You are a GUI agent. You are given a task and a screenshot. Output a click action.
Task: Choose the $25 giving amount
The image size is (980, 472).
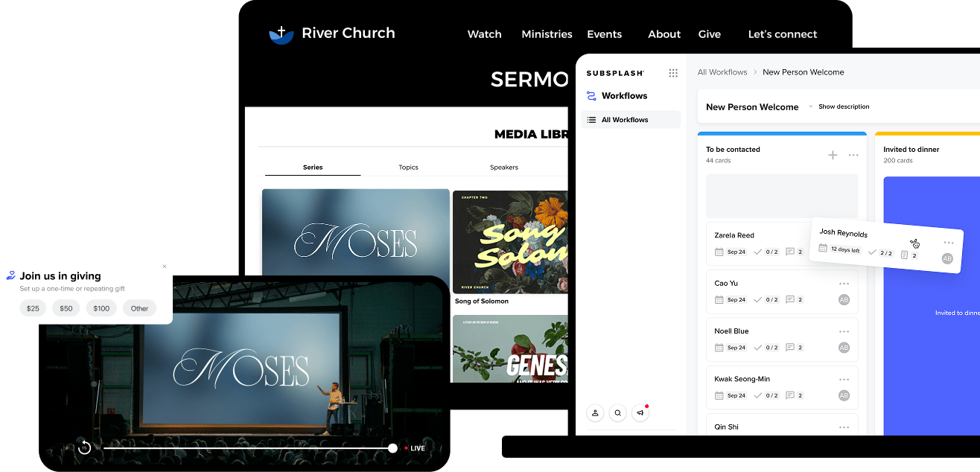pyautogui.click(x=33, y=308)
